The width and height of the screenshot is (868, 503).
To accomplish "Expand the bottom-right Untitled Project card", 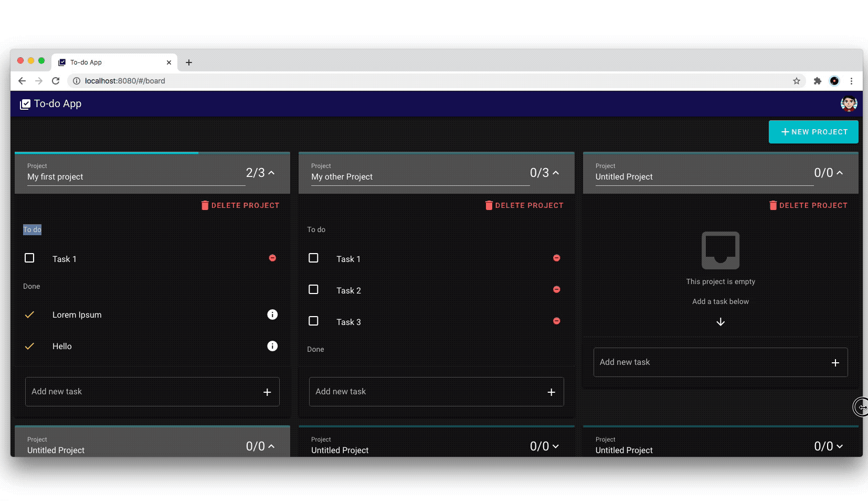I will tap(840, 446).
